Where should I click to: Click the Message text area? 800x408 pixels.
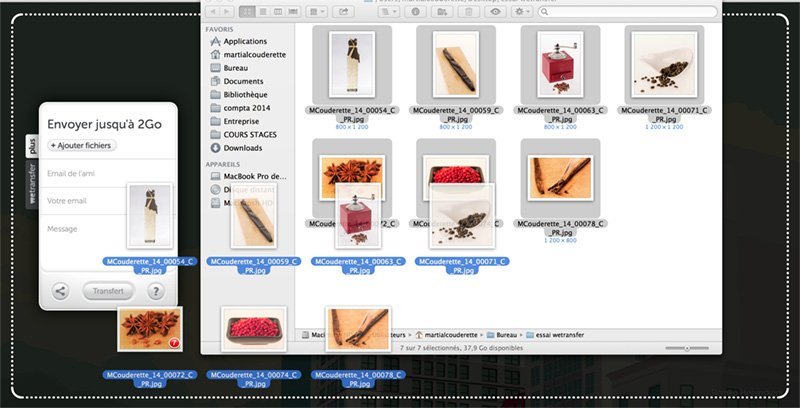click(x=108, y=243)
